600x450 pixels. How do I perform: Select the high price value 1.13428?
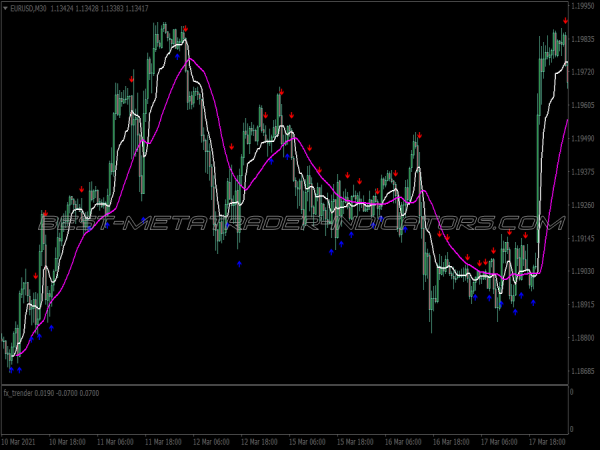pos(86,8)
